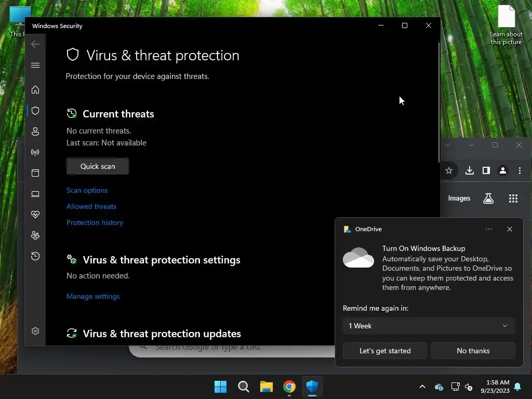Open Device performance & health heart icon
This screenshot has width=532, height=399.
[x=35, y=215]
